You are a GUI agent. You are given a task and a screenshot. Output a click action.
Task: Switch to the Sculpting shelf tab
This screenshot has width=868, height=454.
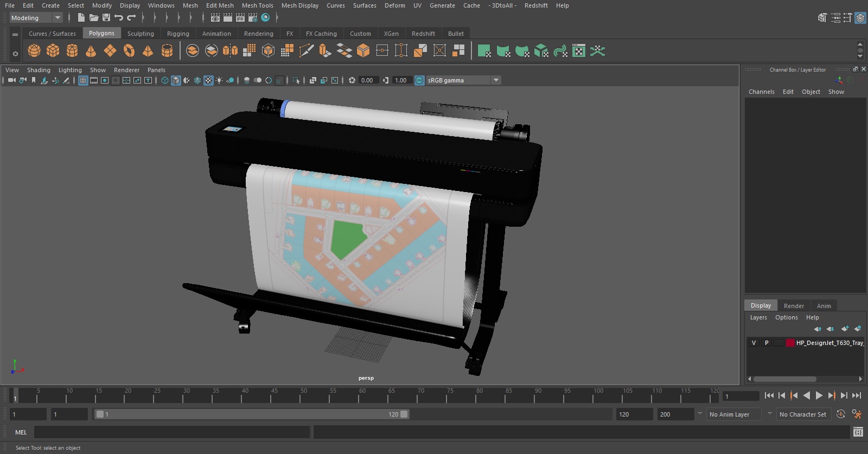point(141,34)
